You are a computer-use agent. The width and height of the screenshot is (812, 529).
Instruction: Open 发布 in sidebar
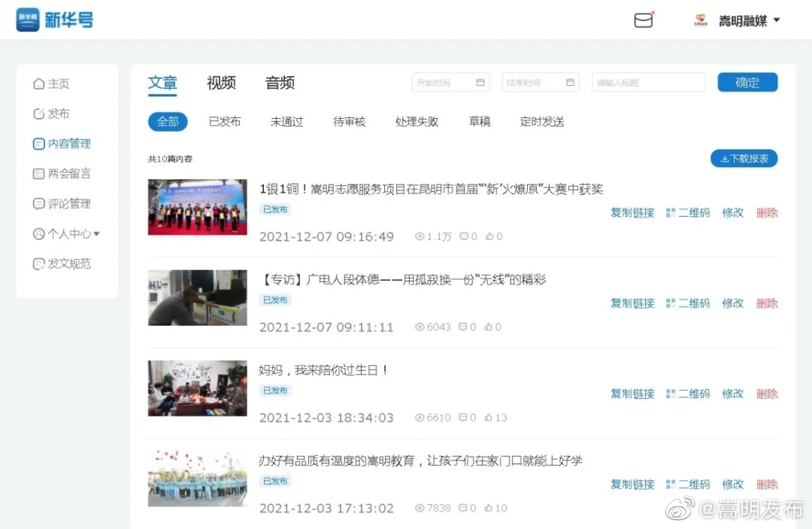pyautogui.click(x=51, y=114)
